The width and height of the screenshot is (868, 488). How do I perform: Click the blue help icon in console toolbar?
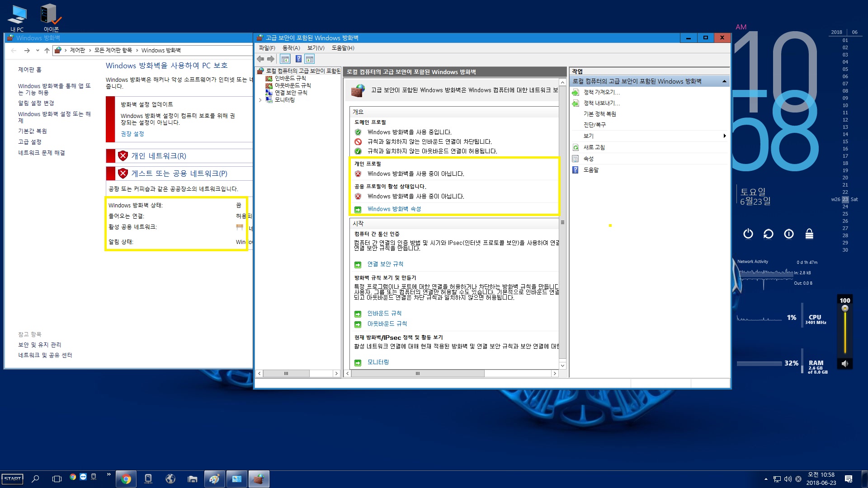(298, 59)
